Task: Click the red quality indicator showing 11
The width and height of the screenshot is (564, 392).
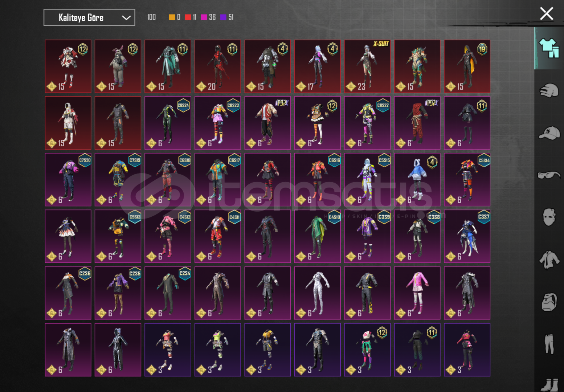Action: pos(191,17)
